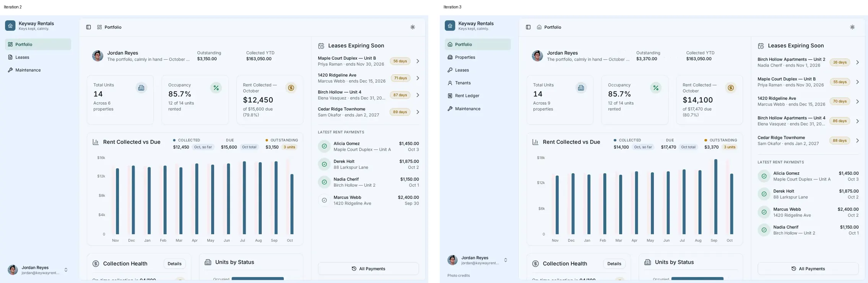Toggle the sidebar panel in Iteration 2
The width and height of the screenshot is (868, 283).
tap(88, 27)
